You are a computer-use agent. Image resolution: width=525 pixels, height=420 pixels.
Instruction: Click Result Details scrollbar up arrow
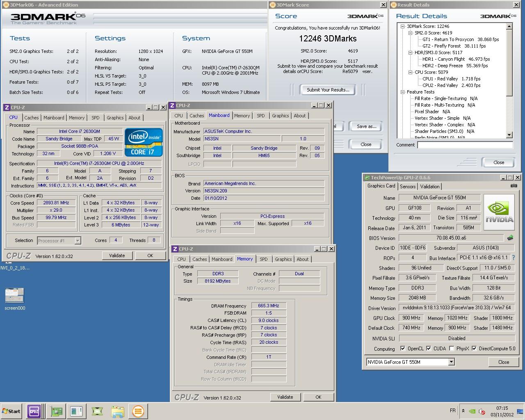[509, 26]
